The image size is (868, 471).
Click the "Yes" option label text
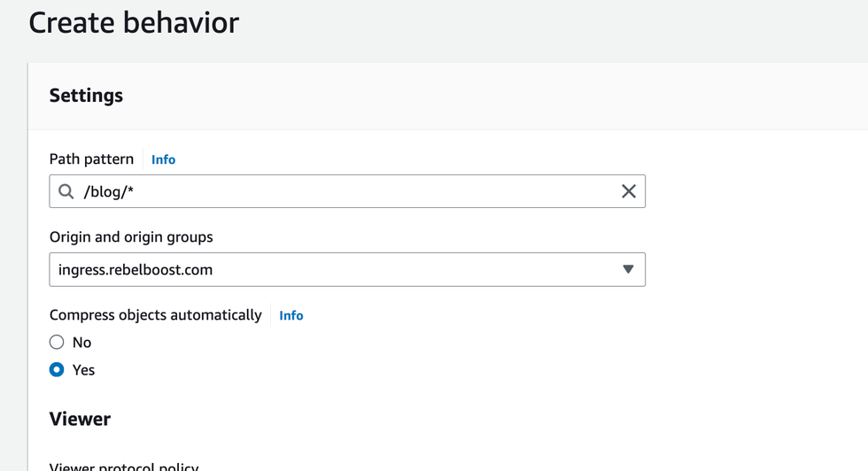click(83, 370)
